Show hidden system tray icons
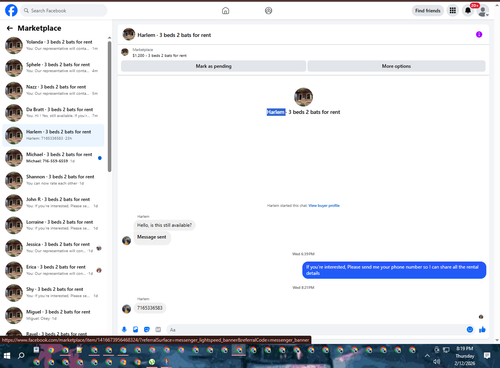This screenshot has width=500, height=368. pos(427,356)
